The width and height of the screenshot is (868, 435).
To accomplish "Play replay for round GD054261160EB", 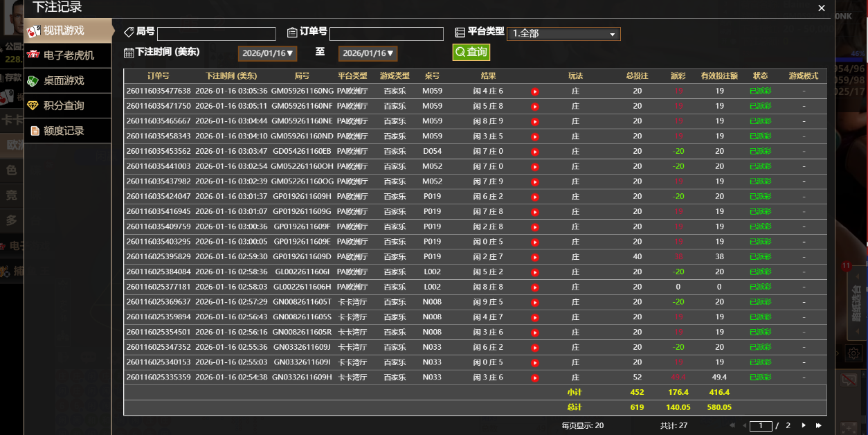I will [535, 152].
